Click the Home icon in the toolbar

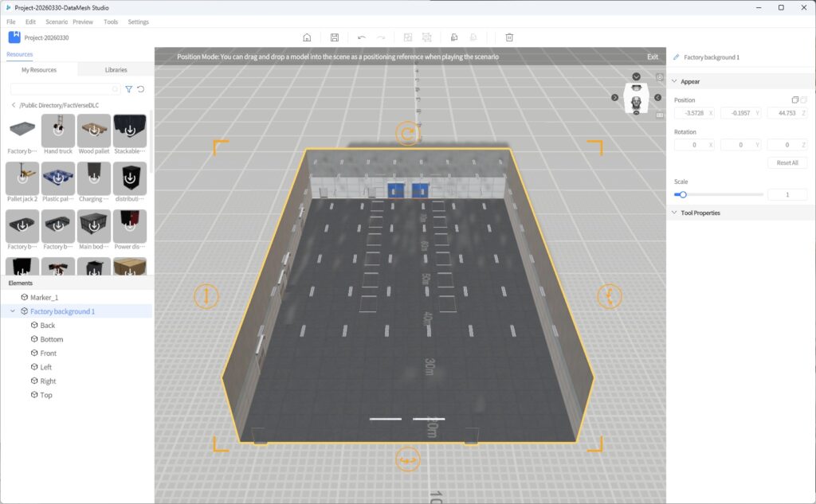308,37
